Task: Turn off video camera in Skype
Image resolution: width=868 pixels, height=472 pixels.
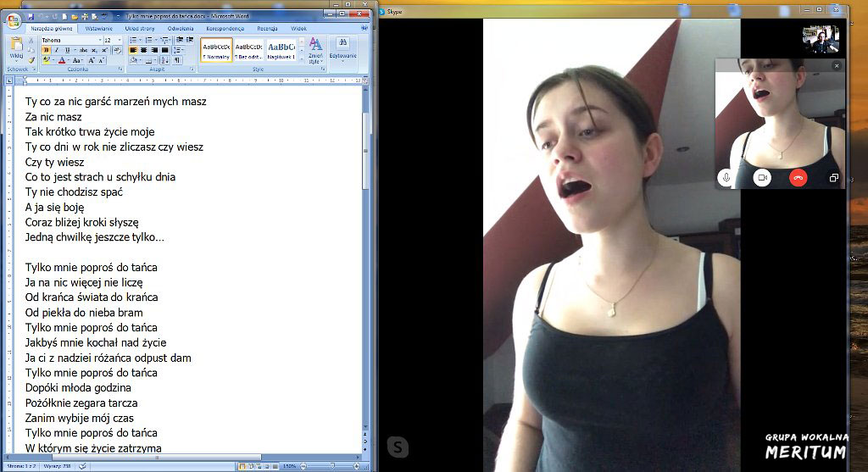Action: click(x=762, y=178)
